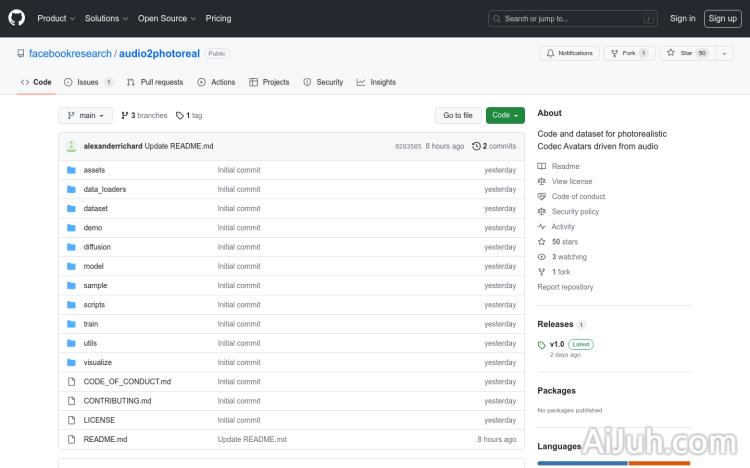Click the README.md file icon
This screenshot has height=468, width=750.
click(x=71, y=439)
